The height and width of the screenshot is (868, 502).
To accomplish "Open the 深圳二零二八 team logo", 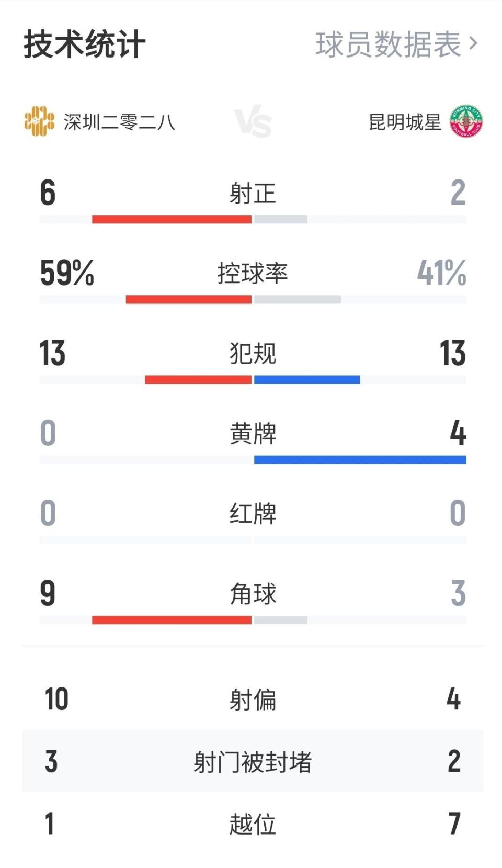I will [x=39, y=121].
